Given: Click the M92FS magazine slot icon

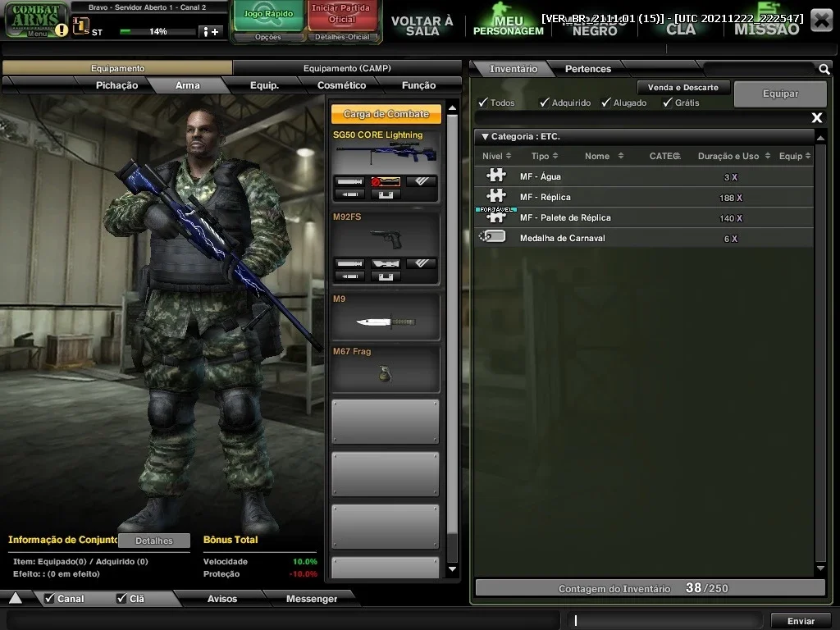Looking at the screenshot, I should tap(386, 276).
